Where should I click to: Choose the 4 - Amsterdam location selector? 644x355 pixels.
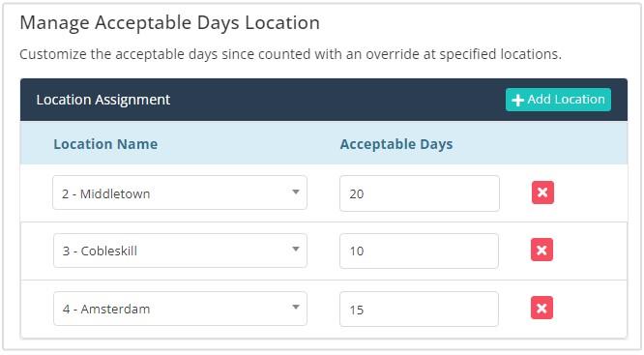(x=180, y=309)
